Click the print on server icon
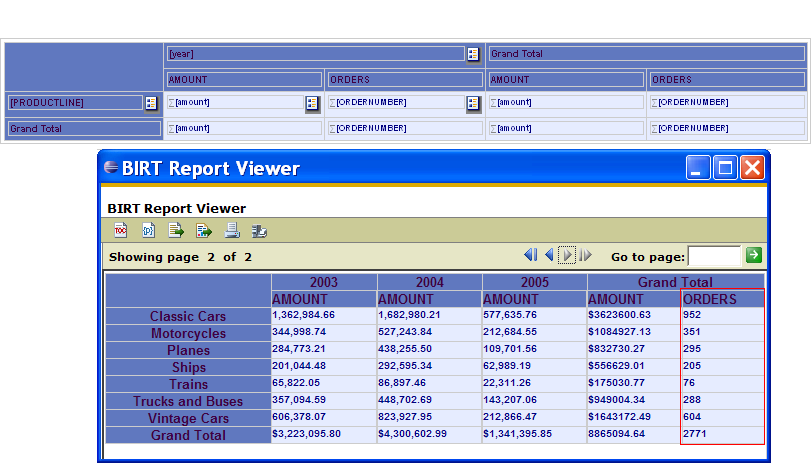The width and height of the screenshot is (811, 476). [x=259, y=231]
